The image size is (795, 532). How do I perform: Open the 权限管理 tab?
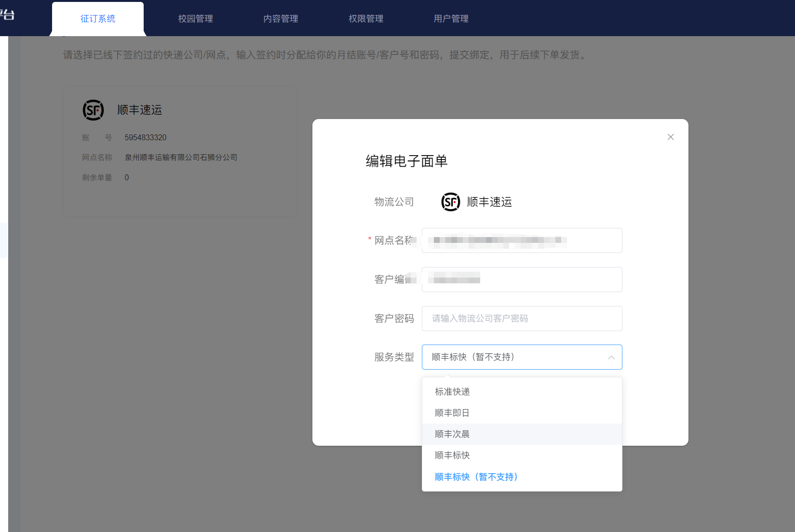coord(366,19)
